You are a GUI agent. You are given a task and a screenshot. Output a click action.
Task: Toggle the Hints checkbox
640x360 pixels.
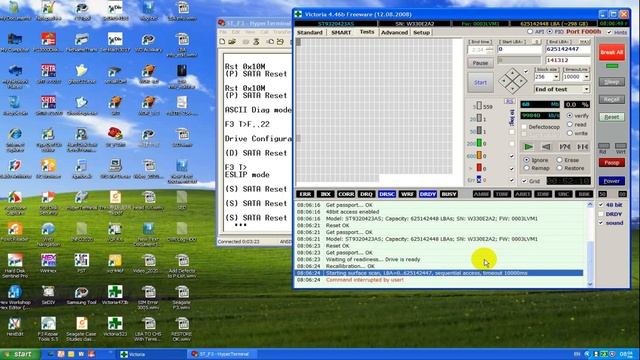[609, 32]
